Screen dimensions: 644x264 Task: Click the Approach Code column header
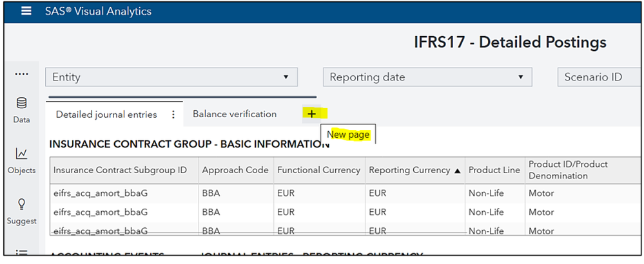(x=235, y=171)
